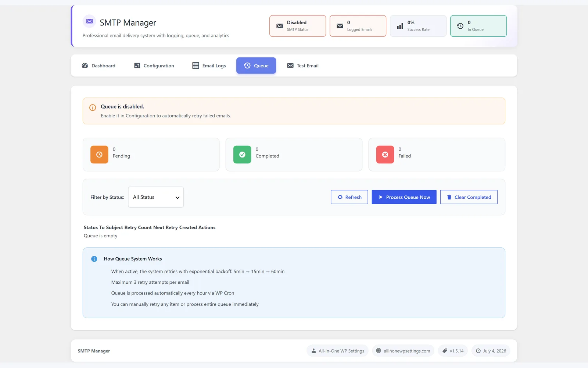The width and height of the screenshot is (588, 368).
Task: Click the trash icon in Clear Completed button
Action: coord(449,197)
